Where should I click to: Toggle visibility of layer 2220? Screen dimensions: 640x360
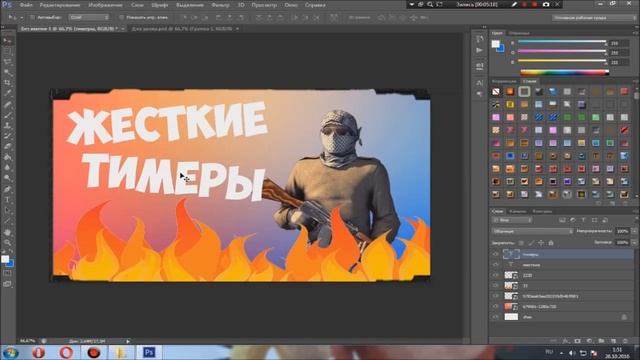(496, 275)
